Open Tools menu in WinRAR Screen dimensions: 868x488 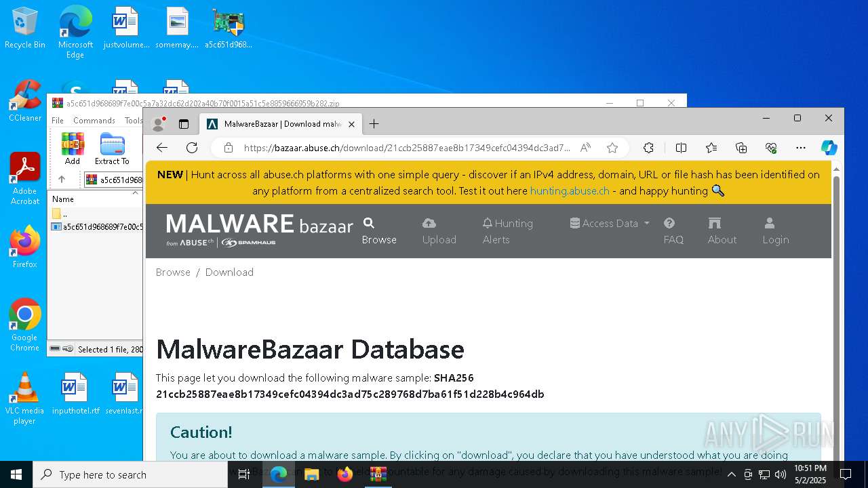(133, 121)
